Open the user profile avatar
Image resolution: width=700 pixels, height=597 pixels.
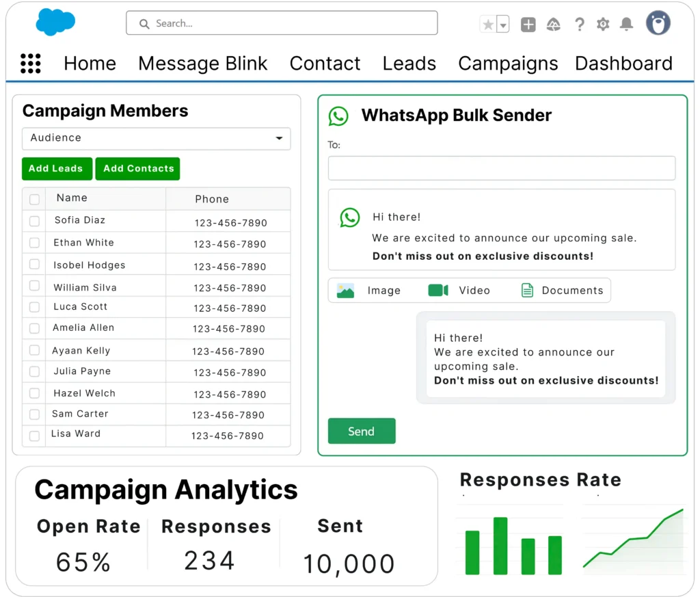[x=658, y=23]
